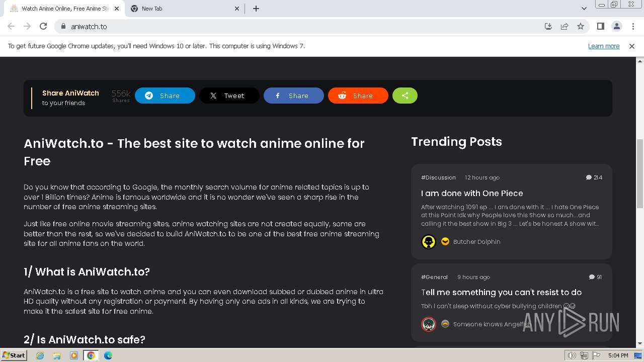
Task: Open Chrome three-dot menu
Action: coord(633,26)
